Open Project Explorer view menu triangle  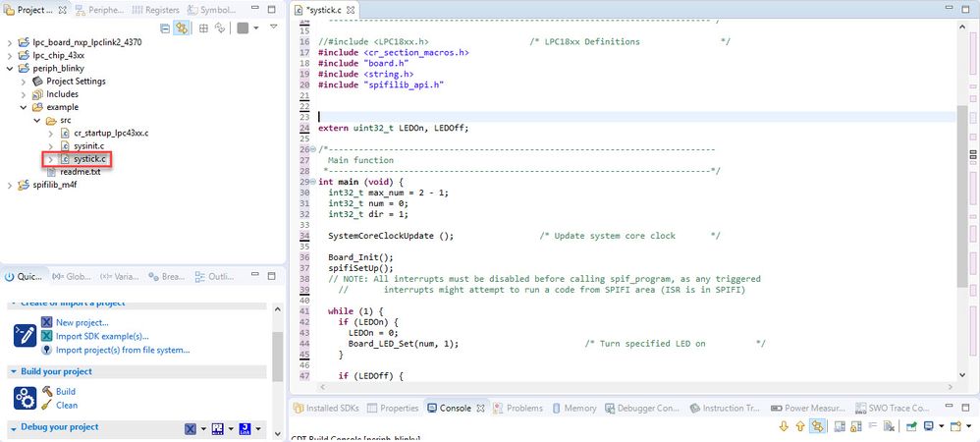(x=273, y=27)
